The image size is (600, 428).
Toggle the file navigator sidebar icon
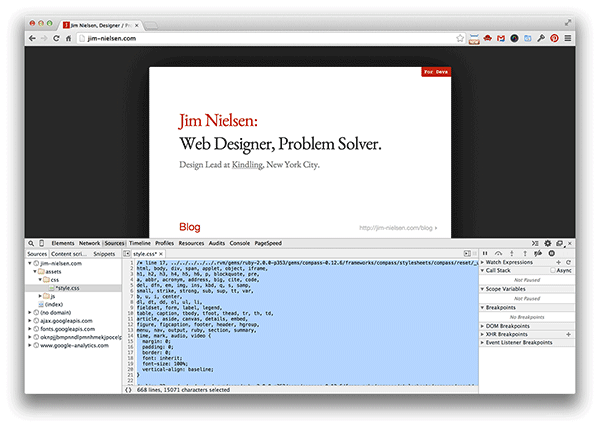[127, 254]
